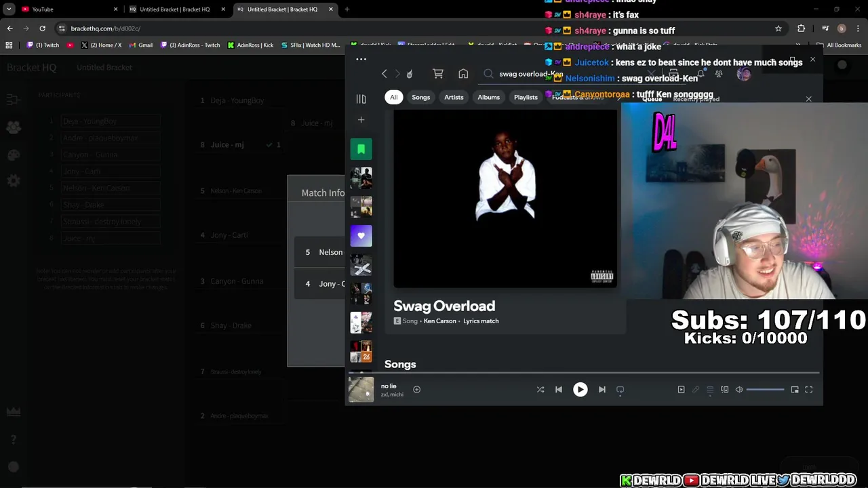Open Chrome extensions puzzle icon
Image resolution: width=868 pixels, height=488 pixels.
pos(801,28)
